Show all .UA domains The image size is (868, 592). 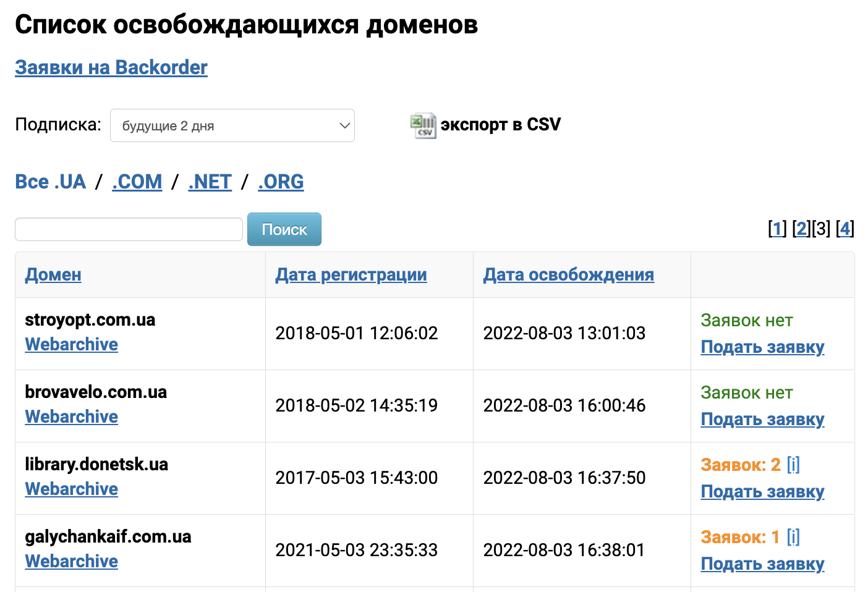pyautogui.click(x=50, y=182)
